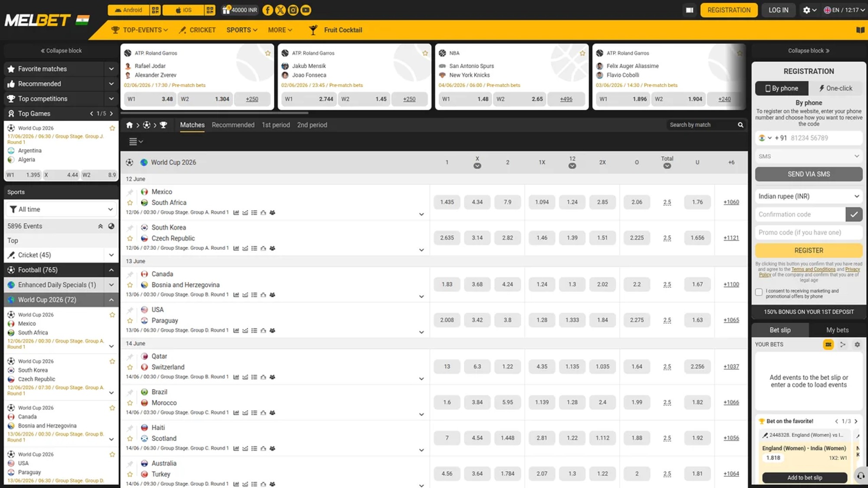
Task: Open the My bets tab
Action: [837, 330]
